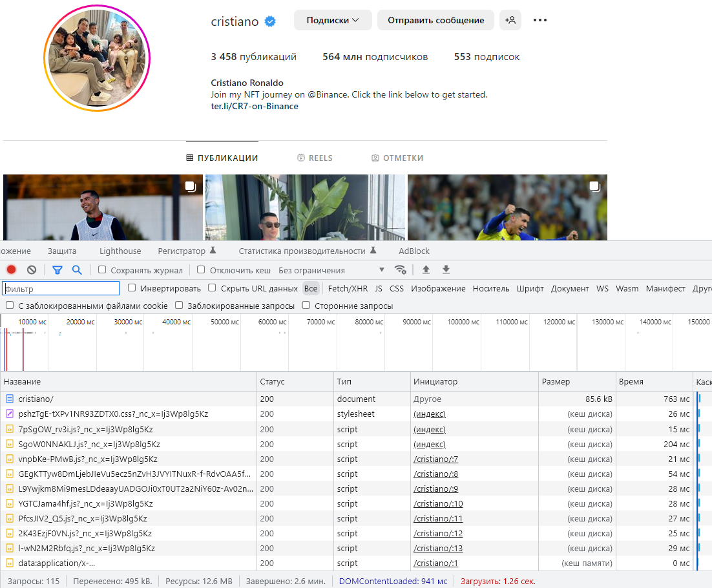Toggle the 'Отключить кеш' checkbox
Screen dimensions: 712x588
coord(201,270)
